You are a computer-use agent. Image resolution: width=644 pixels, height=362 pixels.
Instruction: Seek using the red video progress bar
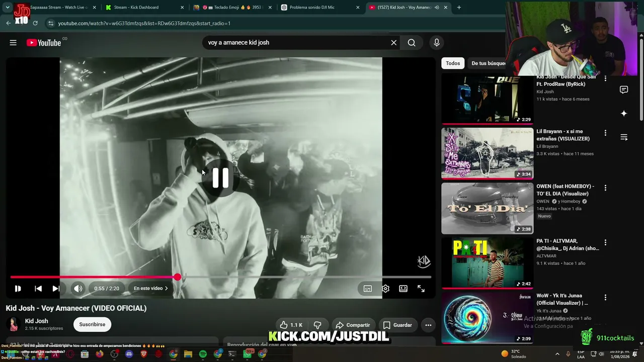(x=220, y=277)
